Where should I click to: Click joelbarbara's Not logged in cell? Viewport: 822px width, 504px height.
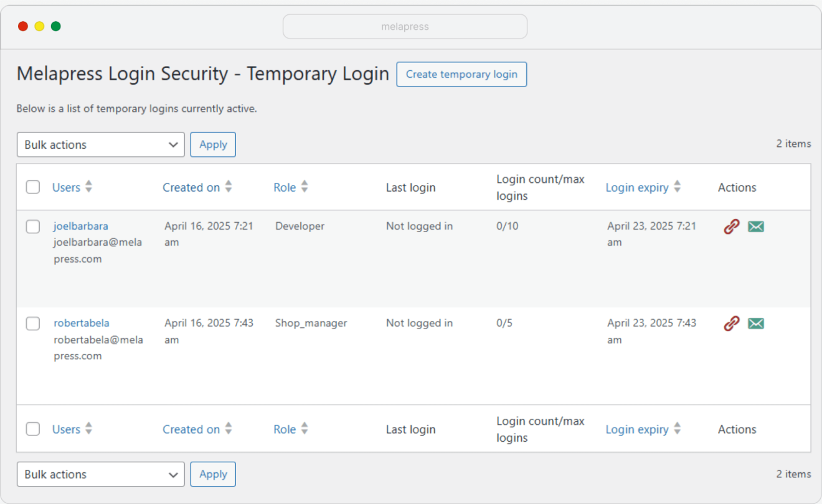coord(419,226)
